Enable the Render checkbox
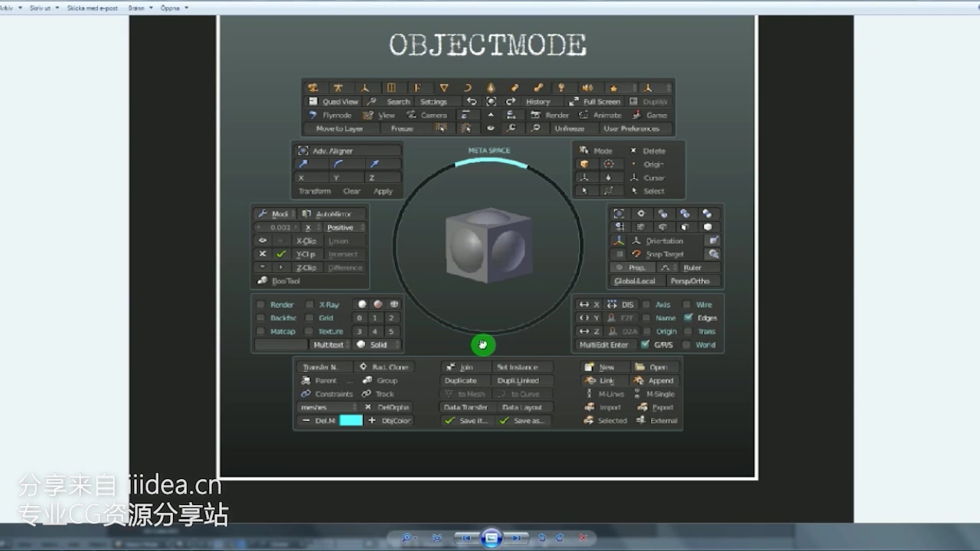Image resolution: width=980 pixels, height=551 pixels. coord(260,305)
